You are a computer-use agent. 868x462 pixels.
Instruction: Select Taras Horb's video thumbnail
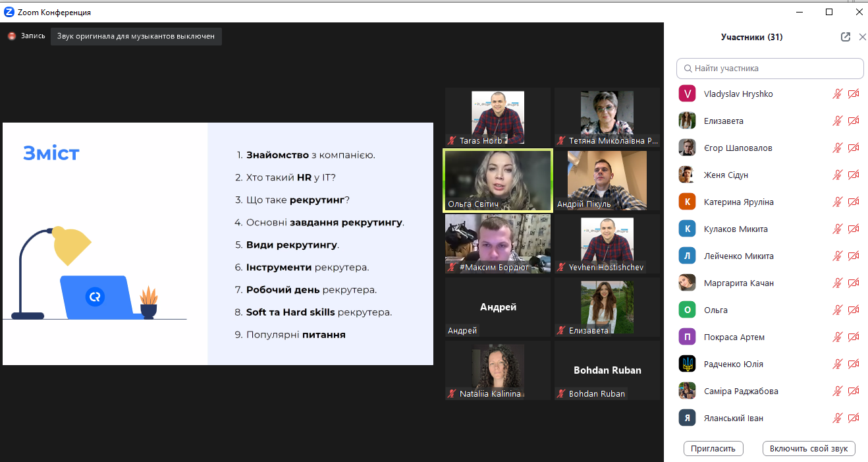[497, 117]
